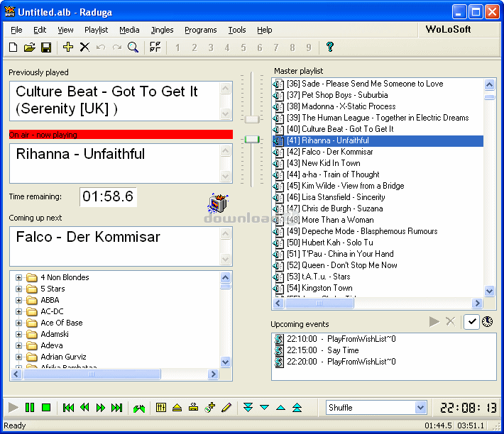Select Falco - Der Kommisar in Master playlist

tap(378, 152)
